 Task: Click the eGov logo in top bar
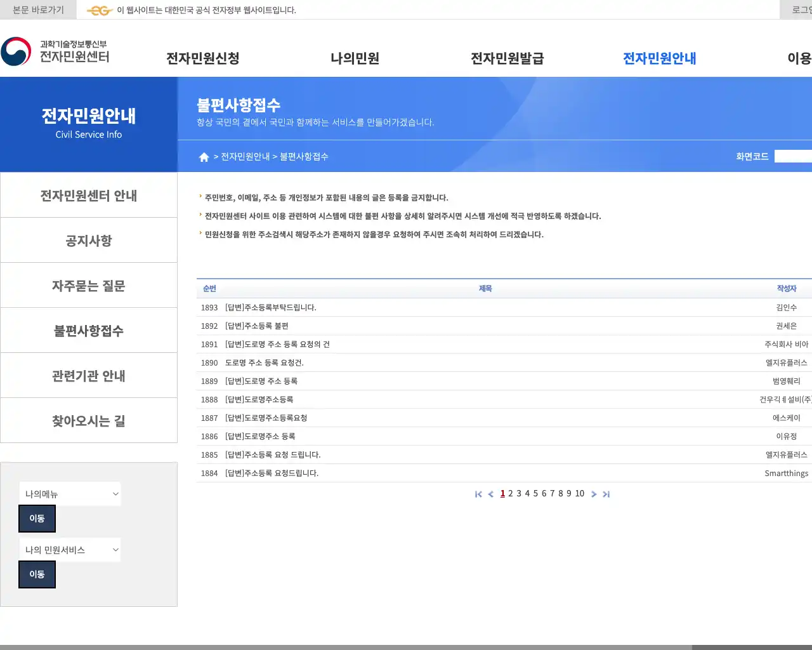(100, 10)
